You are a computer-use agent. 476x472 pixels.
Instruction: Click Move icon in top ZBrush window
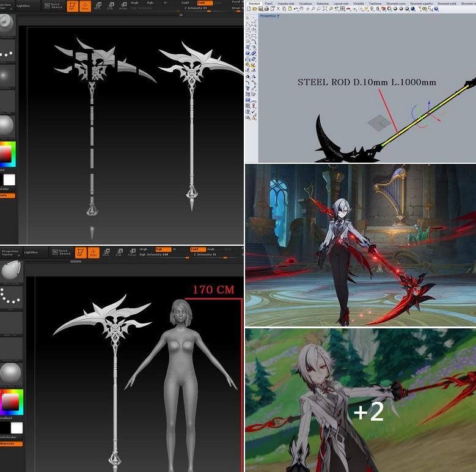coord(98,6)
